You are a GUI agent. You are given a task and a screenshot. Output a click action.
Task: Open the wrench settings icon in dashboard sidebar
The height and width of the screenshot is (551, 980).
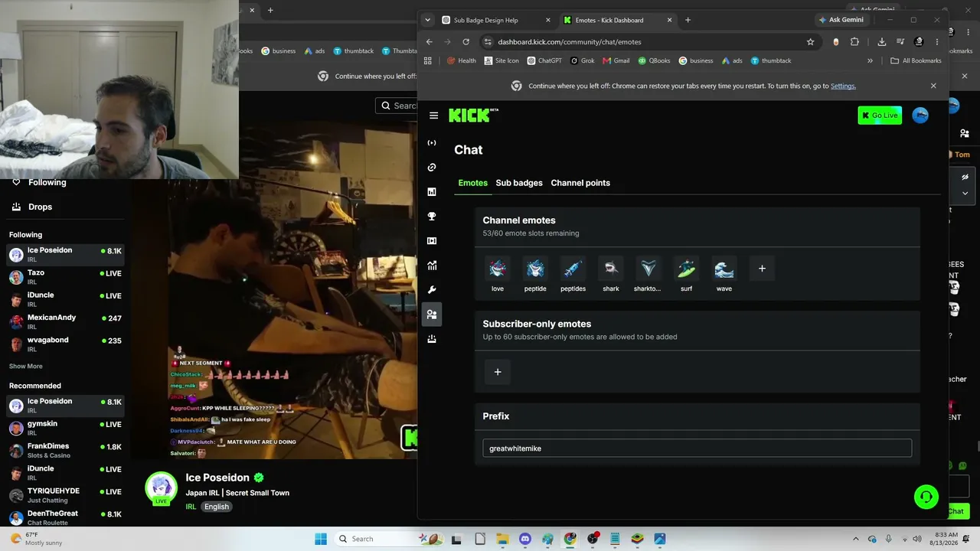432,290
